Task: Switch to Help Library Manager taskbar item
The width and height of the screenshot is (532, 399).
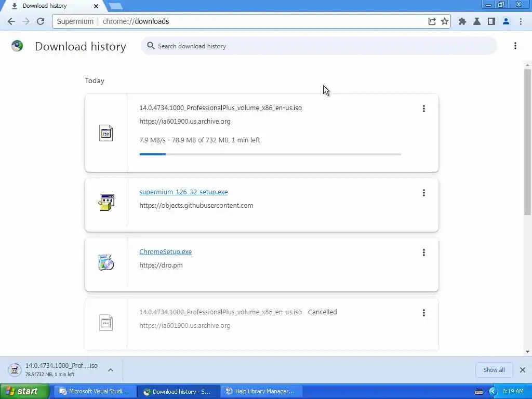Action: click(x=261, y=391)
